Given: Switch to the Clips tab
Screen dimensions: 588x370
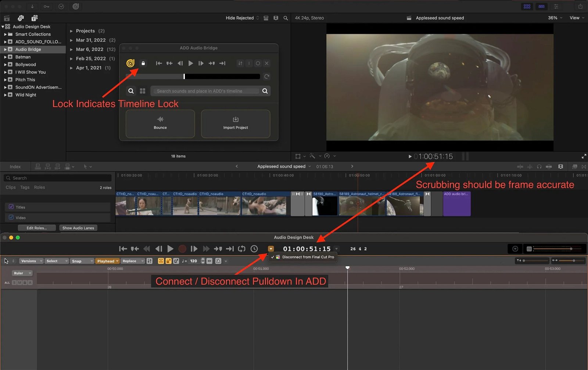Looking at the screenshot, I should (x=11, y=187).
